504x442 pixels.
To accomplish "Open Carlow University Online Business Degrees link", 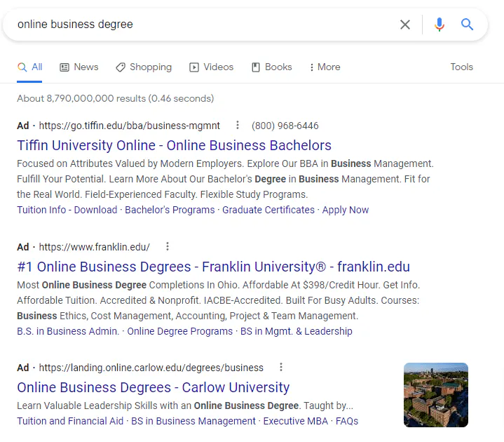I will [x=153, y=388].
